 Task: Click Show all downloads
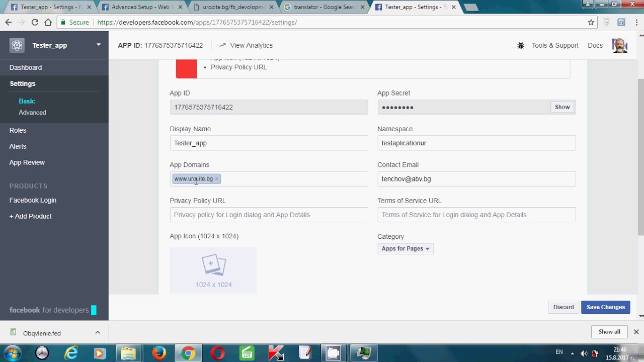(x=609, y=332)
